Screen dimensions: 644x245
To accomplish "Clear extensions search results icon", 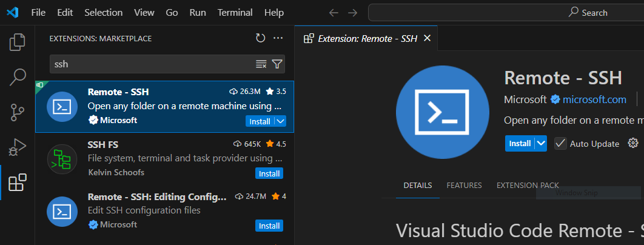I will [x=261, y=64].
